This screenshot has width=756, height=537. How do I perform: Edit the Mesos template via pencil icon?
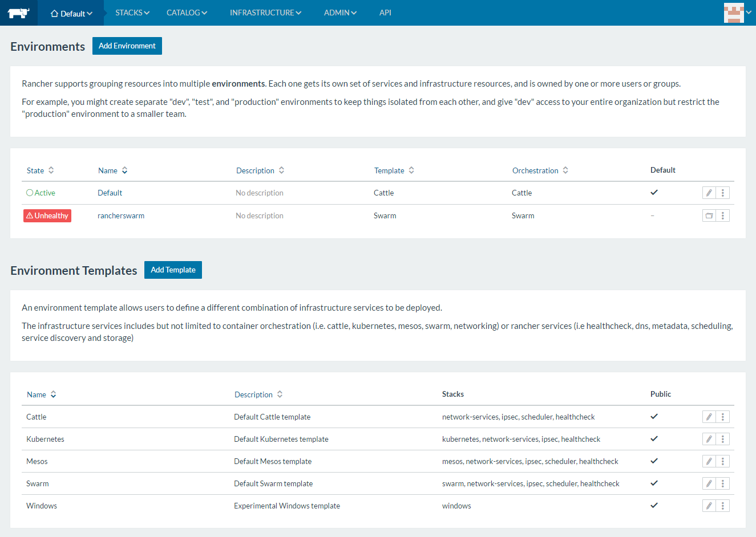pos(709,461)
